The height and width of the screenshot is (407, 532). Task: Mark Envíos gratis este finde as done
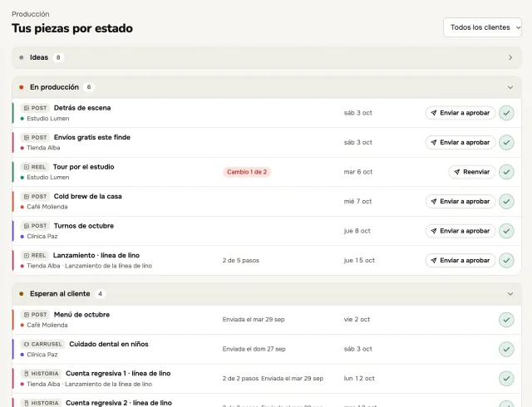pyautogui.click(x=506, y=143)
